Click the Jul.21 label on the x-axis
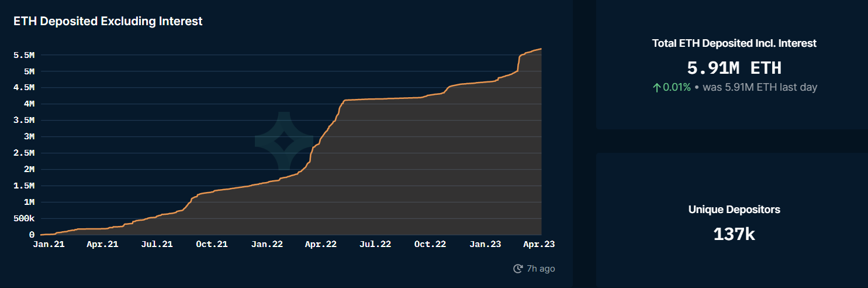Image resolution: width=868 pixels, height=288 pixels. click(x=158, y=244)
